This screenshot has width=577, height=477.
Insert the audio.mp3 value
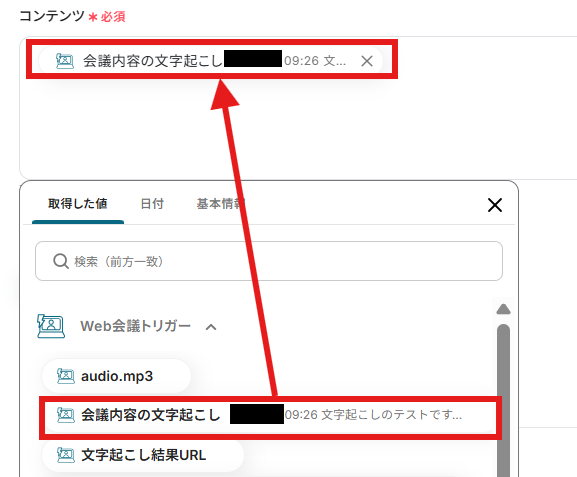point(116,376)
